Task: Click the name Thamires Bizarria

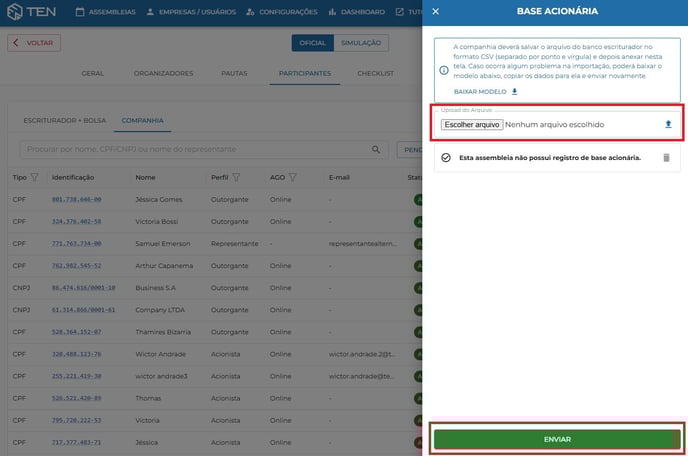Action: point(163,332)
